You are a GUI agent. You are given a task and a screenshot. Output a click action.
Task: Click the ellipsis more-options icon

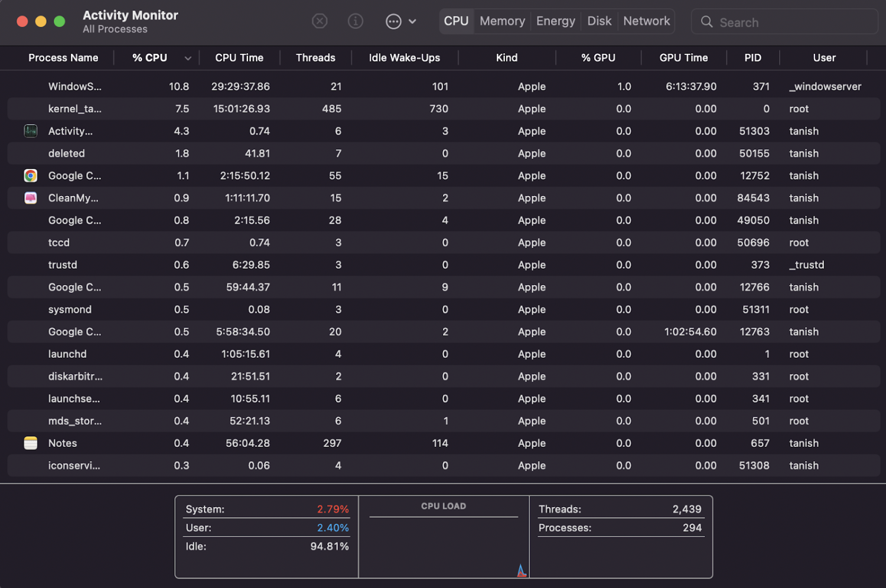[x=393, y=22]
